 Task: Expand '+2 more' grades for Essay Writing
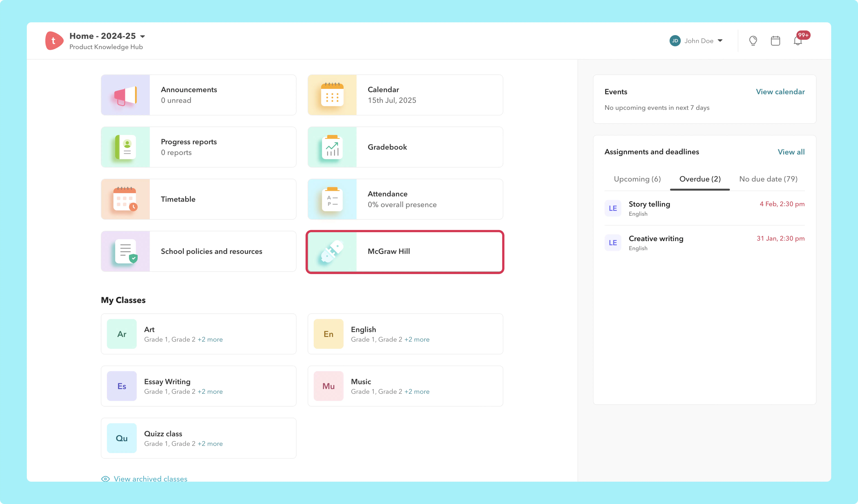click(210, 391)
